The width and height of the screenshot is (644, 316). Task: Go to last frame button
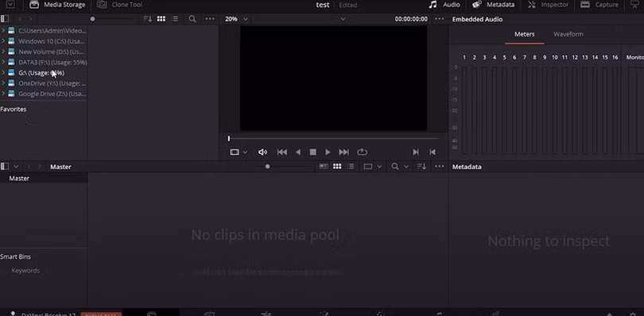click(343, 152)
